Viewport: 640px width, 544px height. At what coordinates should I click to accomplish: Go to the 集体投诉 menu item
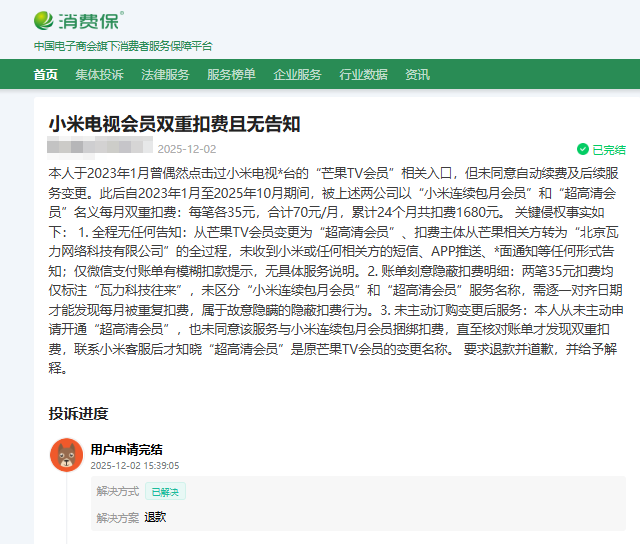point(99,74)
